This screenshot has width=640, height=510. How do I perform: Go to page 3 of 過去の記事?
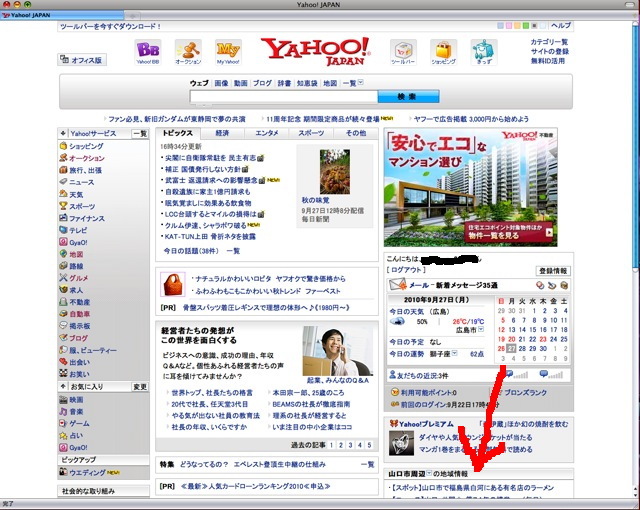pos(350,445)
